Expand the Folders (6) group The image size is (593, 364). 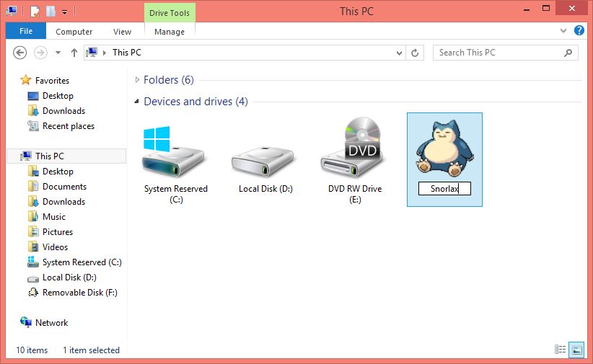(138, 80)
